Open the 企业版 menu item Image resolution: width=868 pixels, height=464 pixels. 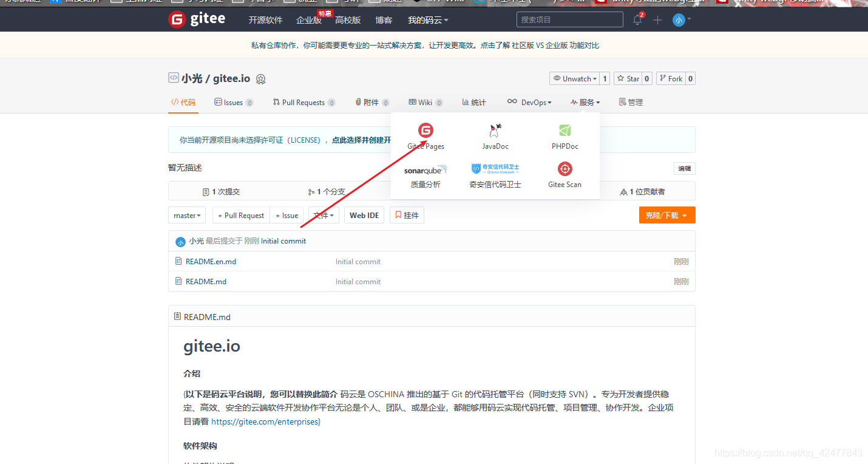click(x=309, y=19)
